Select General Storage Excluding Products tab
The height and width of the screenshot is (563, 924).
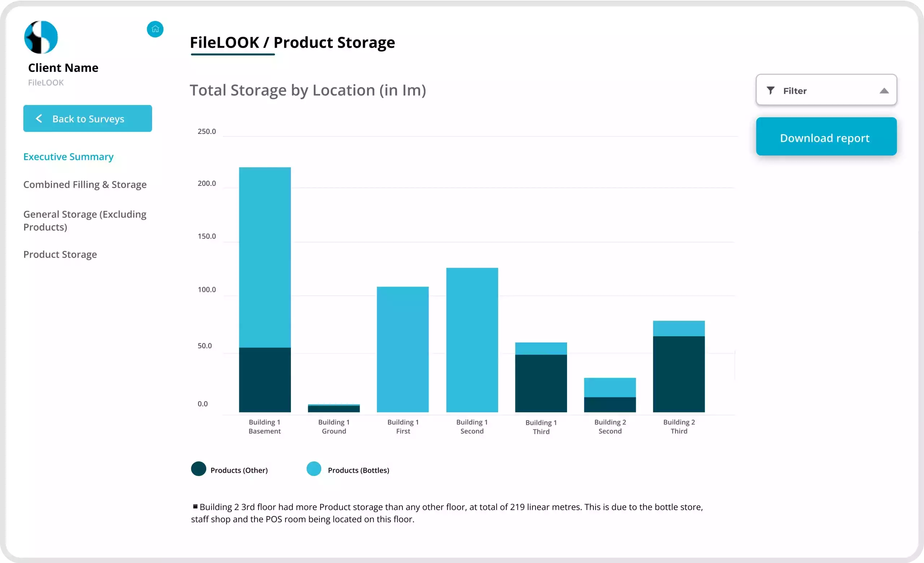point(84,221)
